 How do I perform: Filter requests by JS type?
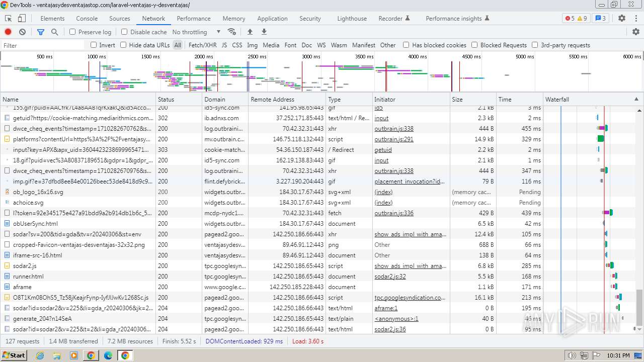(x=224, y=45)
